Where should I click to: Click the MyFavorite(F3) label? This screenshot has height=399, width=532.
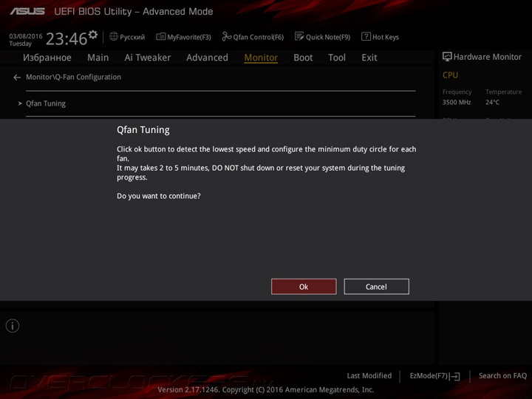tap(189, 37)
